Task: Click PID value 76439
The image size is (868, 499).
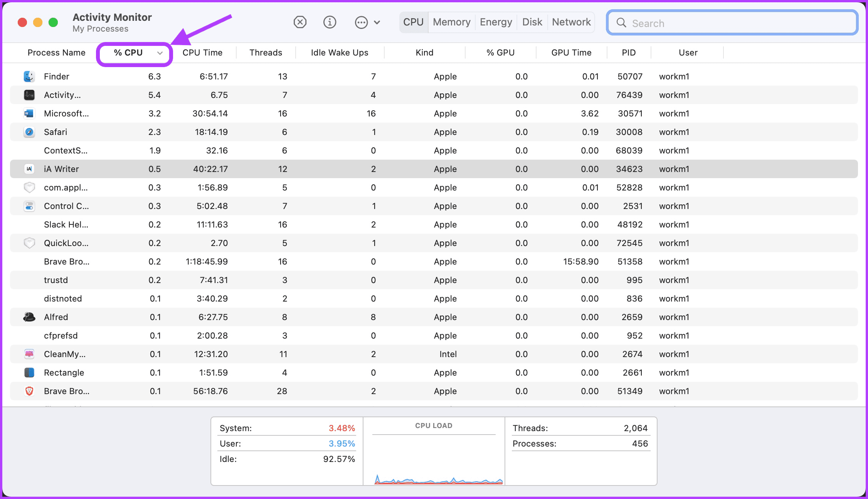Action: [629, 95]
